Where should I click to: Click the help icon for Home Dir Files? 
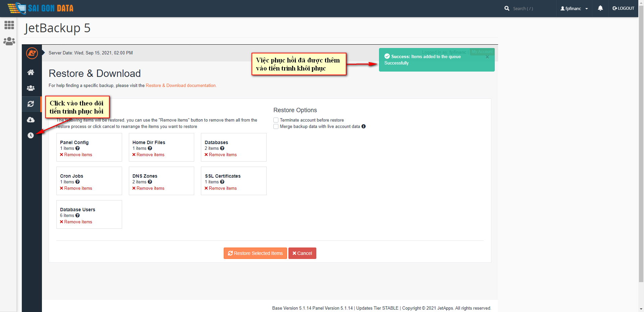tap(150, 148)
